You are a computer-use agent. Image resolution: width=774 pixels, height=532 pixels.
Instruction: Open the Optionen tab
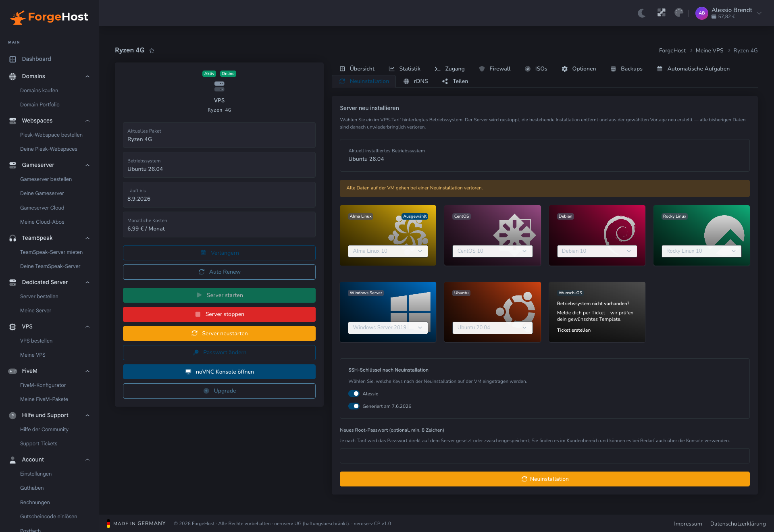[x=578, y=69]
